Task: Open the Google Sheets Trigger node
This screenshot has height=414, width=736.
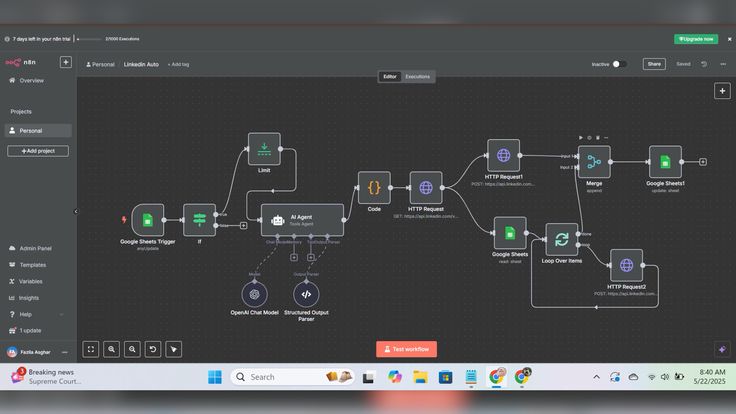Action: pyautogui.click(x=148, y=220)
